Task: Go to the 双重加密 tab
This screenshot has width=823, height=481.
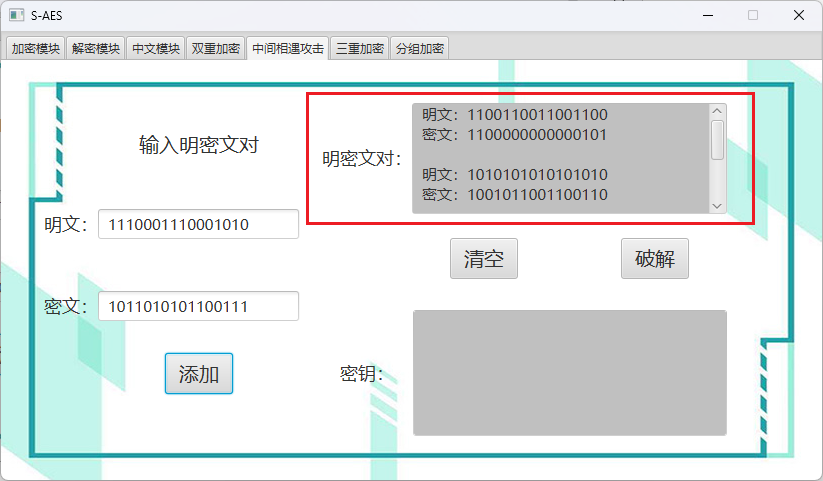Action: coord(216,48)
